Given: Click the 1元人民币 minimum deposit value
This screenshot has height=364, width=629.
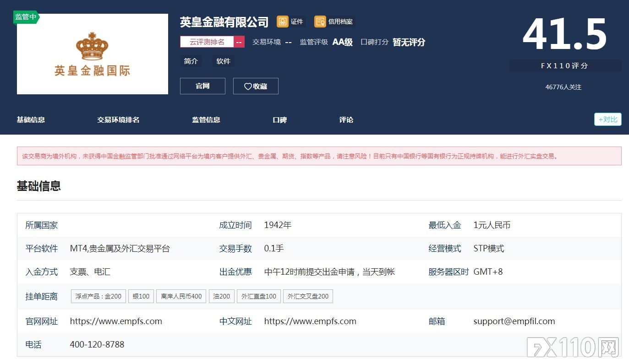Looking at the screenshot, I should tap(492, 225).
